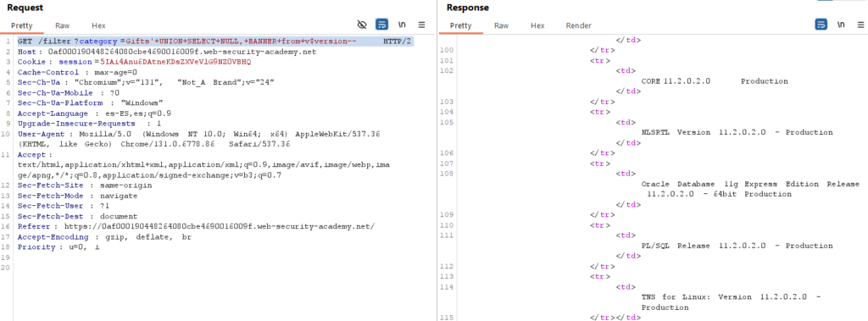Click the GET /filter request line
This screenshot has height=321, width=868.
click(x=214, y=42)
